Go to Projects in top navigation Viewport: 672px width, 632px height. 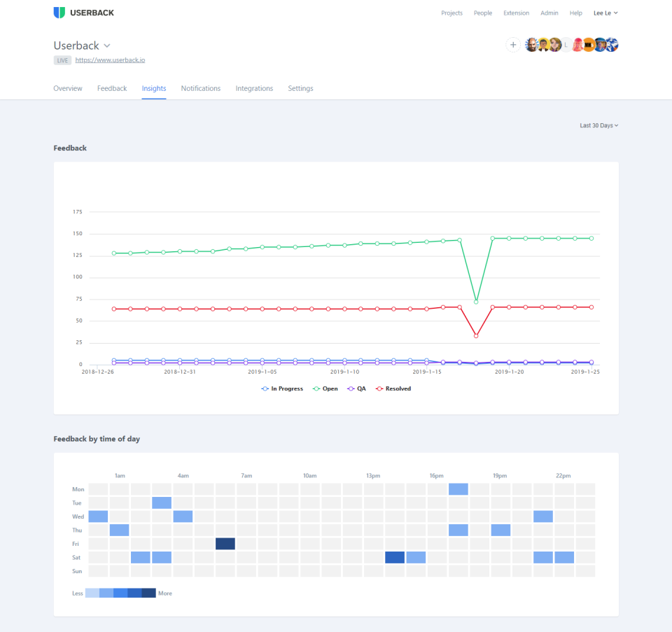pos(451,13)
